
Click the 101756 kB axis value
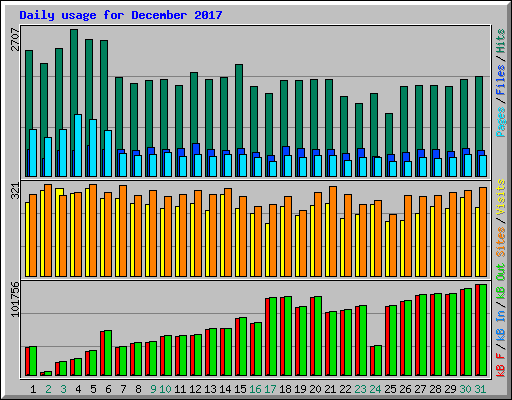click(15, 299)
